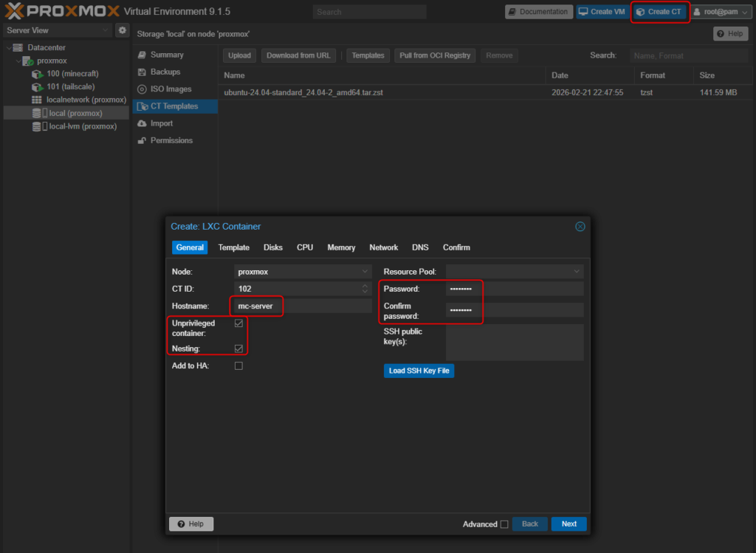Click the Backups floppy disk icon
This screenshot has width=756, height=553.
pos(142,72)
